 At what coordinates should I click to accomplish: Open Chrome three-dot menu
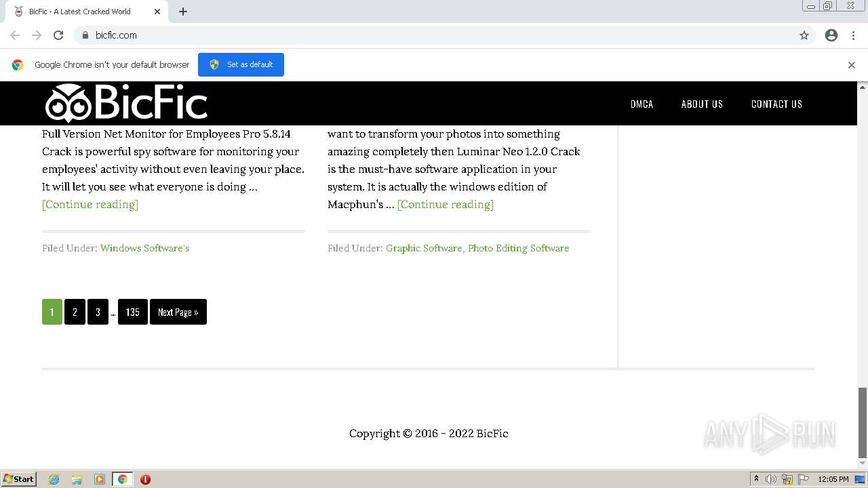click(x=853, y=35)
